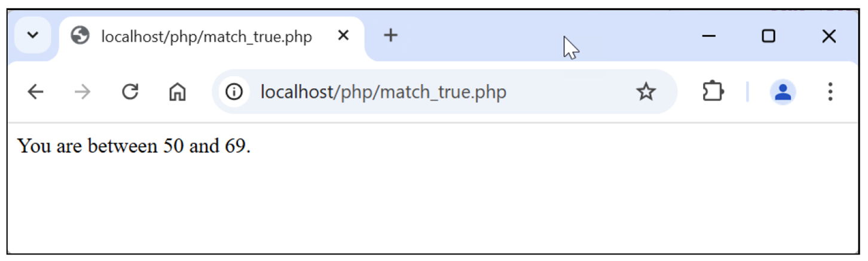
Task: Minimize the browser window
Action: pyautogui.click(x=709, y=36)
